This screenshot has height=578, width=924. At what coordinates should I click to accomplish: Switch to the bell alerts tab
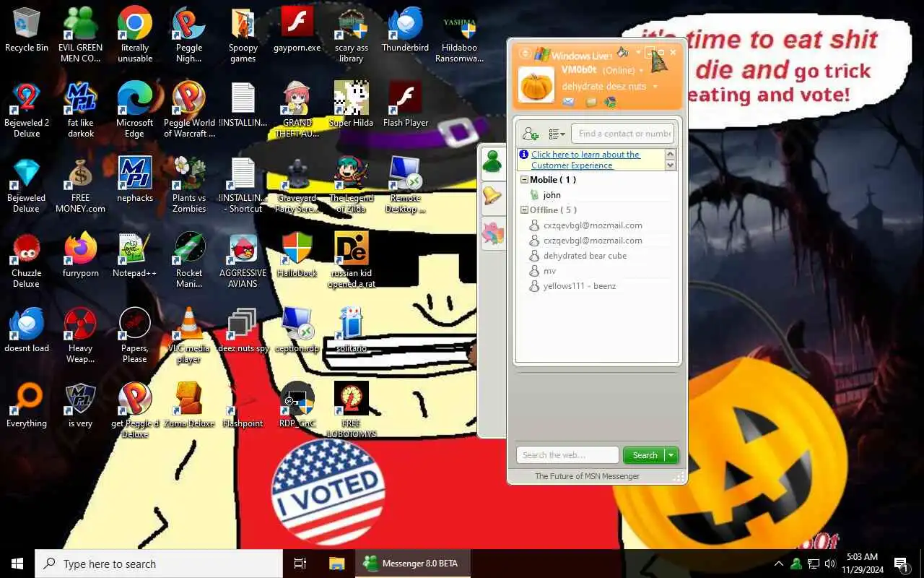pos(492,197)
